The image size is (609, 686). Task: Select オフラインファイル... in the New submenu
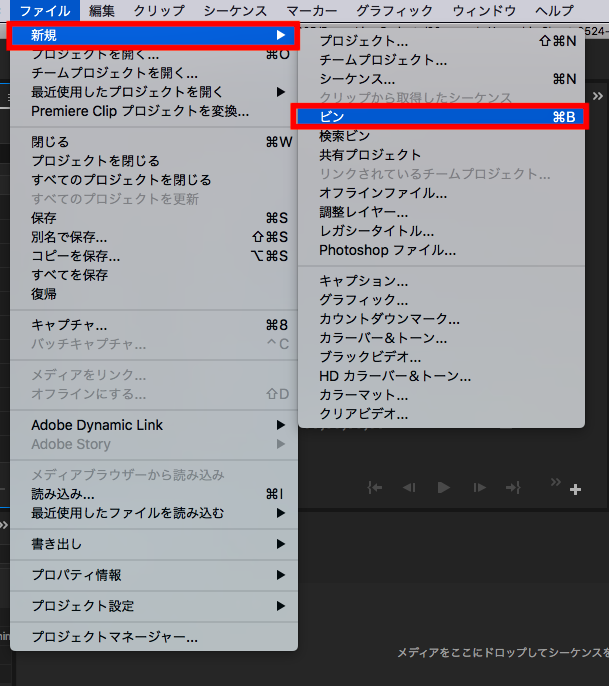(x=441, y=193)
